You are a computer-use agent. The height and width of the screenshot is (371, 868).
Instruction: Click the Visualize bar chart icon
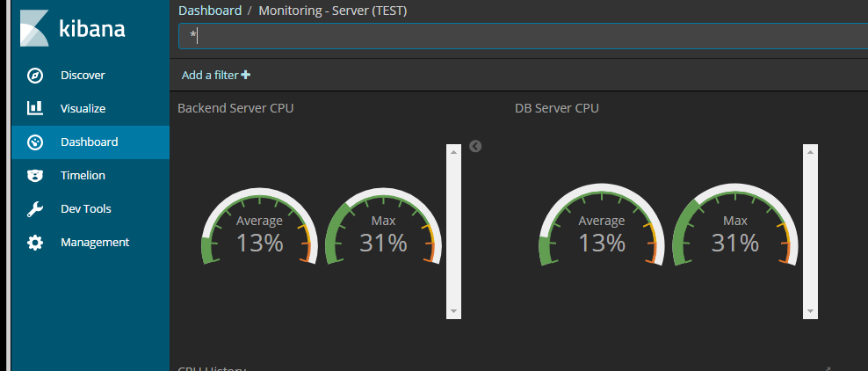click(35, 108)
